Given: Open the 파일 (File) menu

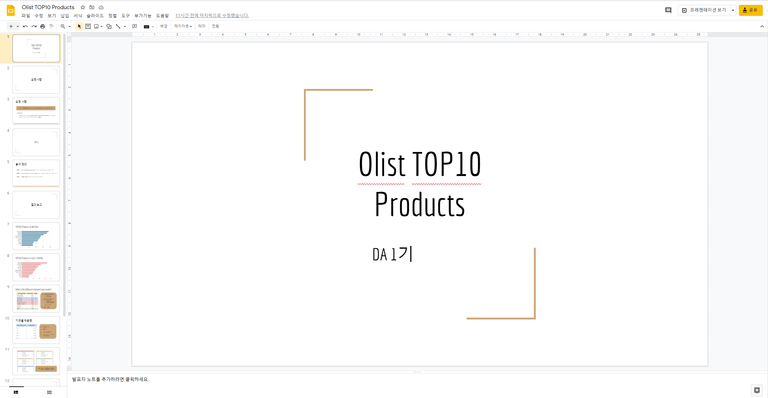Looking at the screenshot, I should (x=25, y=16).
